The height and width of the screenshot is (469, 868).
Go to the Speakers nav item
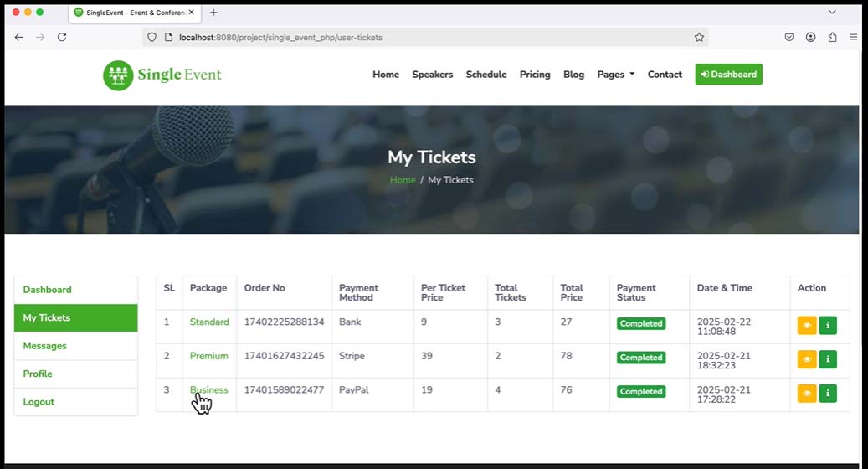[432, 75]
